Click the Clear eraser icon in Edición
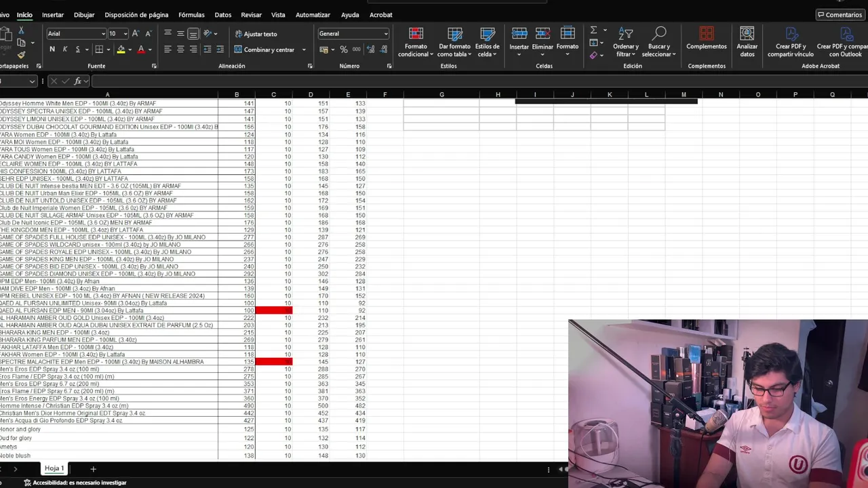The width and height of the screenshot is (868, 488). pos(593,55)
